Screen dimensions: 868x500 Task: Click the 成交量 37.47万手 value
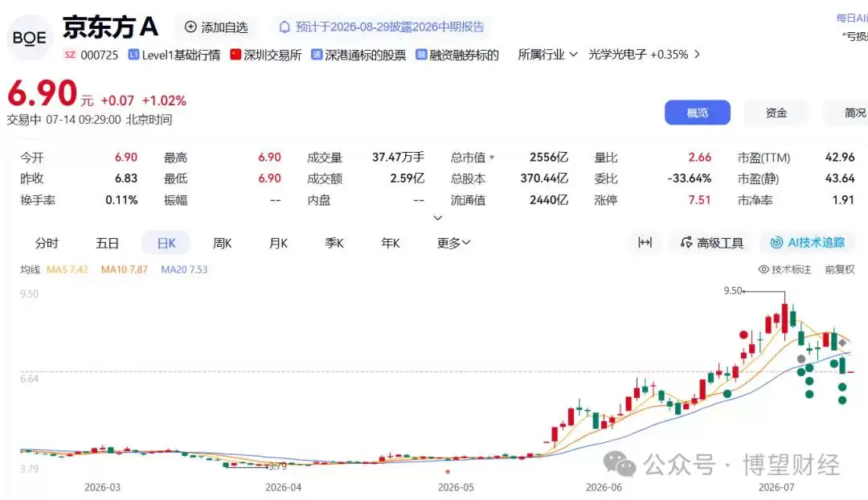tap(398, 158)
